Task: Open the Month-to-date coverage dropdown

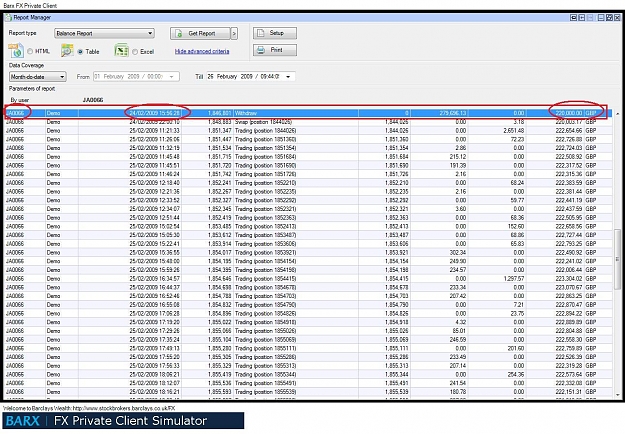Action: point(37,77)
